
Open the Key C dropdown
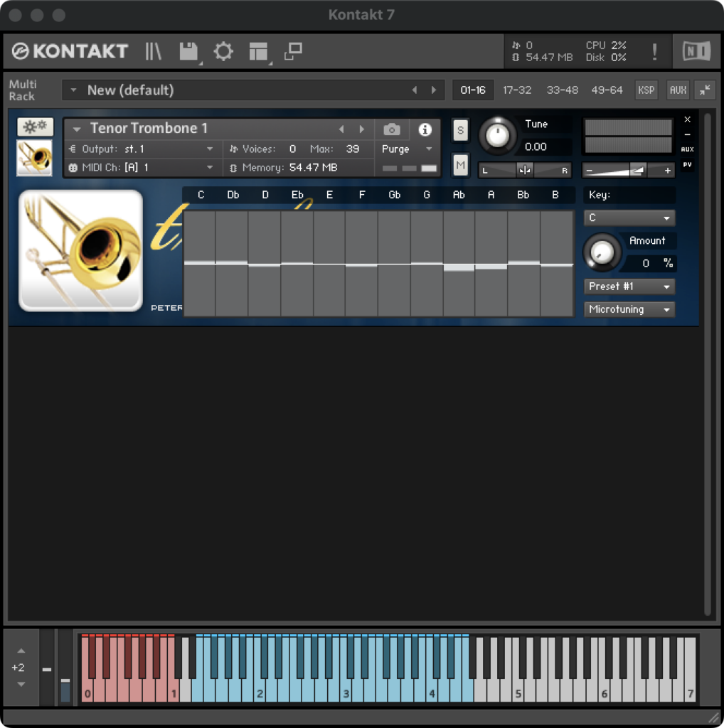click(629, 218)
